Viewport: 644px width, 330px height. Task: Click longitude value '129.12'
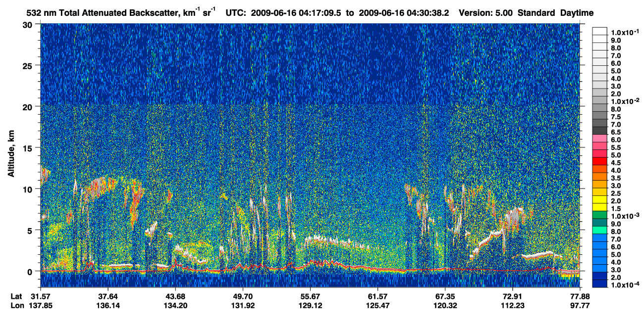(x=310, y=305)
